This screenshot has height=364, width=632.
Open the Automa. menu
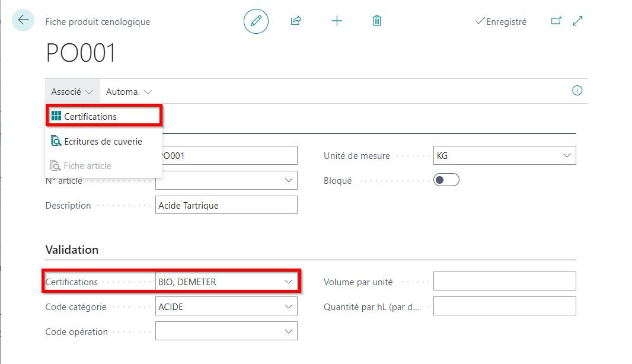tap(129, 92)
